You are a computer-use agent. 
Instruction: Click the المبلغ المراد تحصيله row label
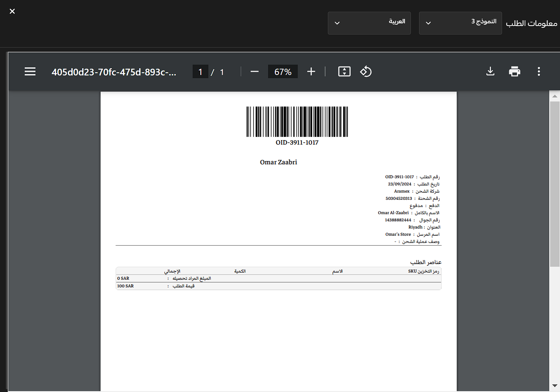pyautogui.click(x=192, y=278)
